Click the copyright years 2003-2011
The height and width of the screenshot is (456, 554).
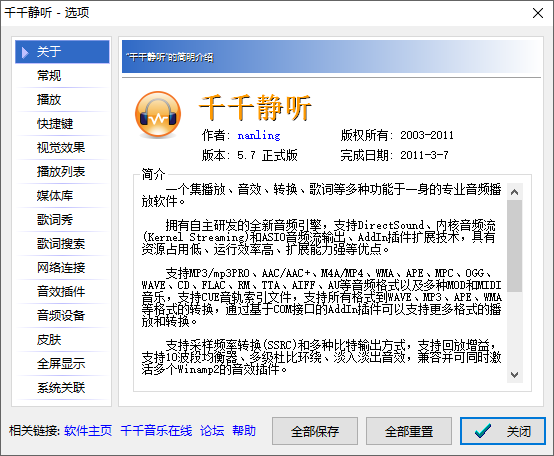tap(427, 135)
